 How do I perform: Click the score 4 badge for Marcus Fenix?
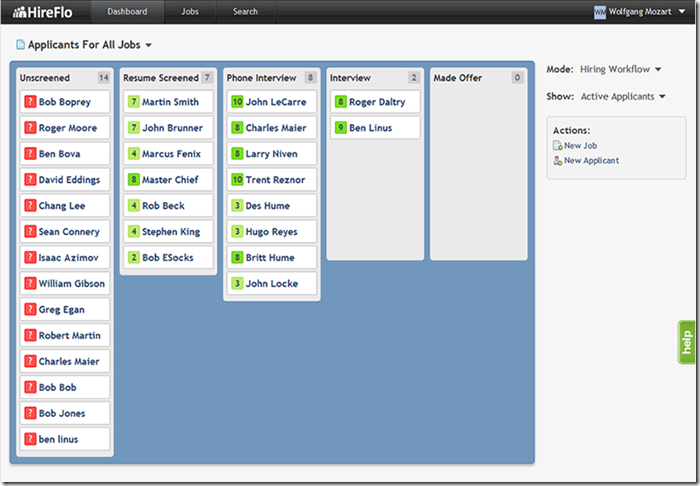click(133, 154)
